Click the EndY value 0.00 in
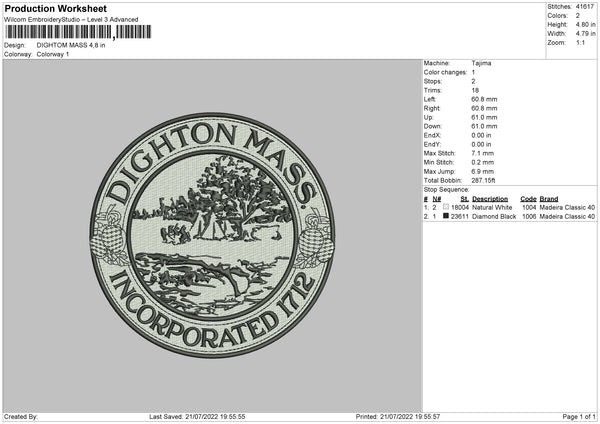Screen dimensions: 600x424 tap(481, 145)
